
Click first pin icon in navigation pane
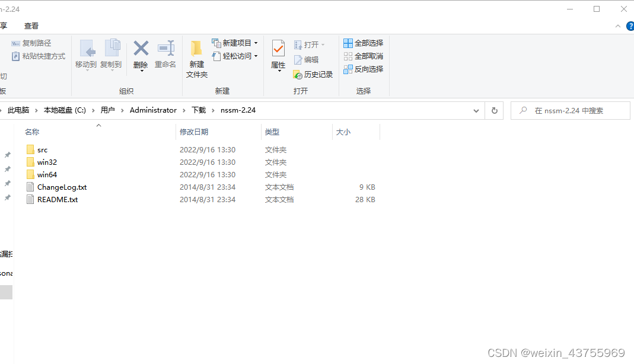tap(7, 155)
